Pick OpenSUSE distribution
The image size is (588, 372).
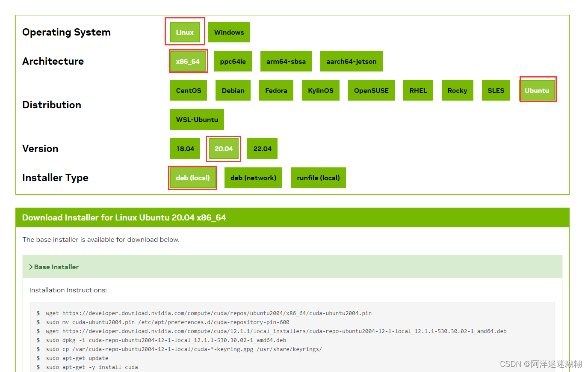pyautogui.click(x=371, y=90)
